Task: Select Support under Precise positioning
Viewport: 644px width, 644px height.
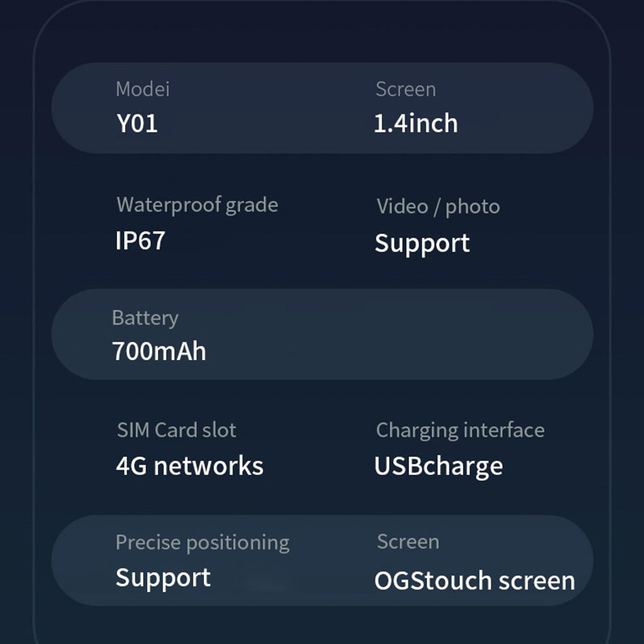Action: pos(163,577)
